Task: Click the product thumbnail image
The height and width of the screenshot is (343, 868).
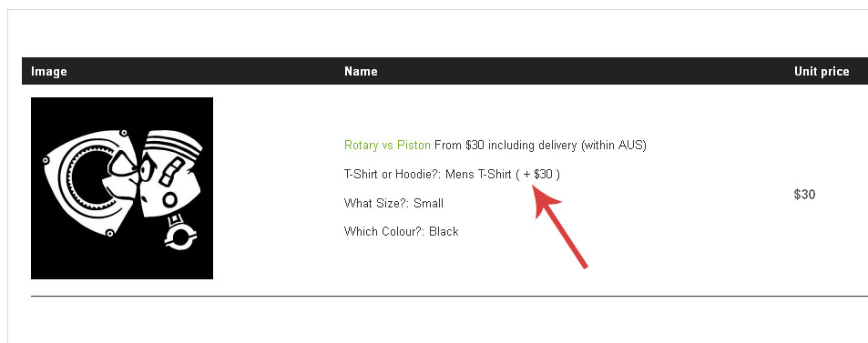Action: pyautogui.click(x=122, y=188)
